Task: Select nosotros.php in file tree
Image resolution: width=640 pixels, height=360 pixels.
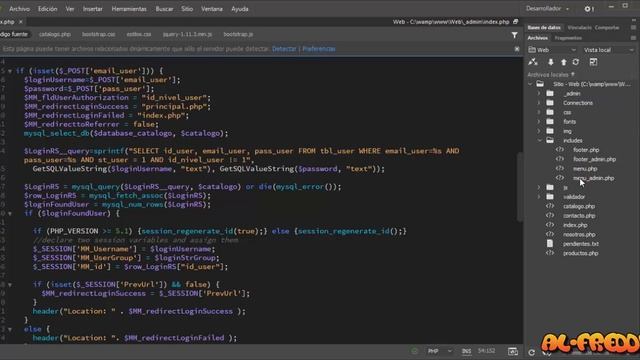Action: coord(579,234)
